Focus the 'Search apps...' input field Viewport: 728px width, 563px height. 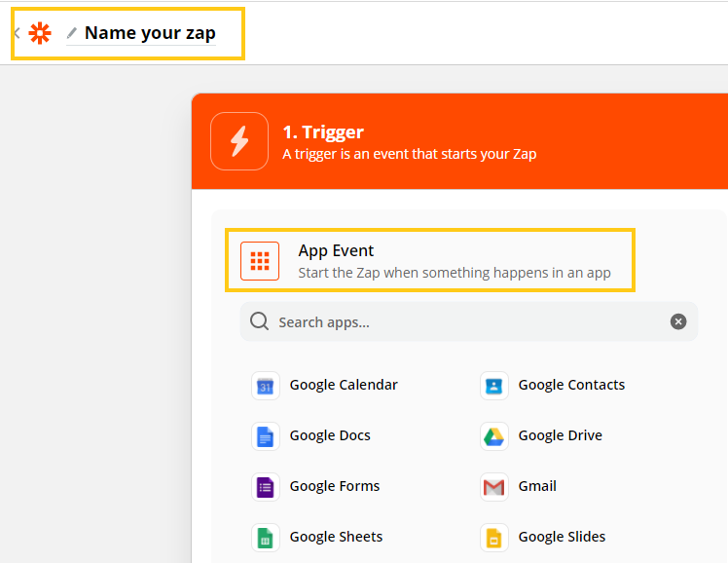[469, 321]
